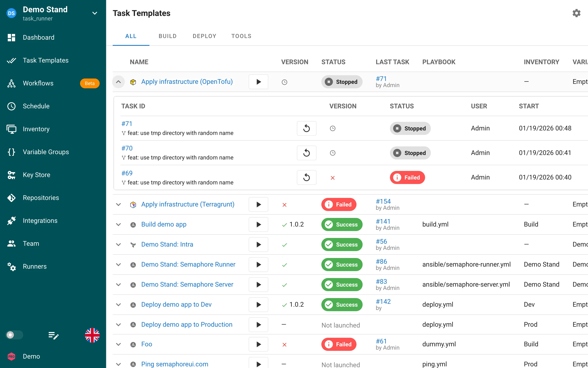Expand the Apply infrastructure (Terragrunt) row
This screenshot has height=368, width=588.
click(x=118, y=204)
